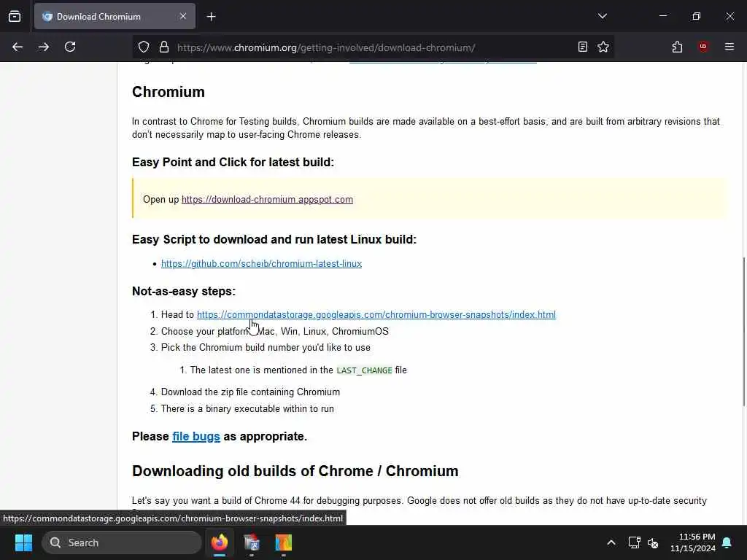747x560 pixels.
Task: Open the colorful taskbar app icon
Action: [x=284, y=542]
